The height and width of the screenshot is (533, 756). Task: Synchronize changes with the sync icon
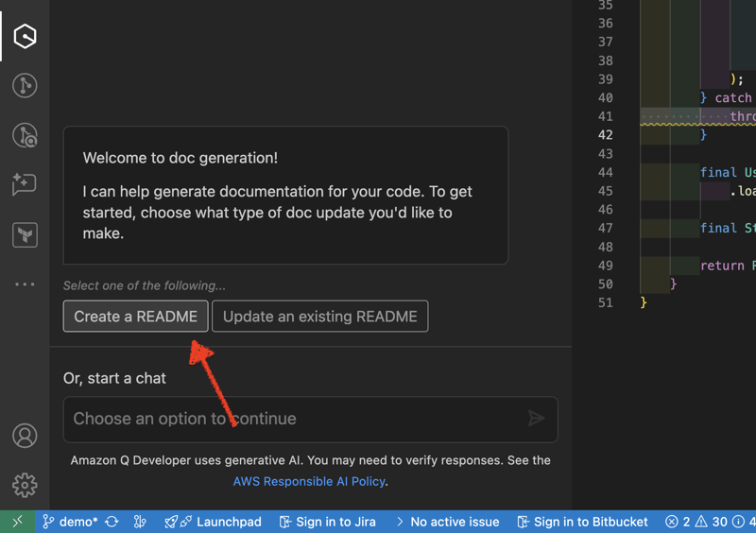click(112, 522)
